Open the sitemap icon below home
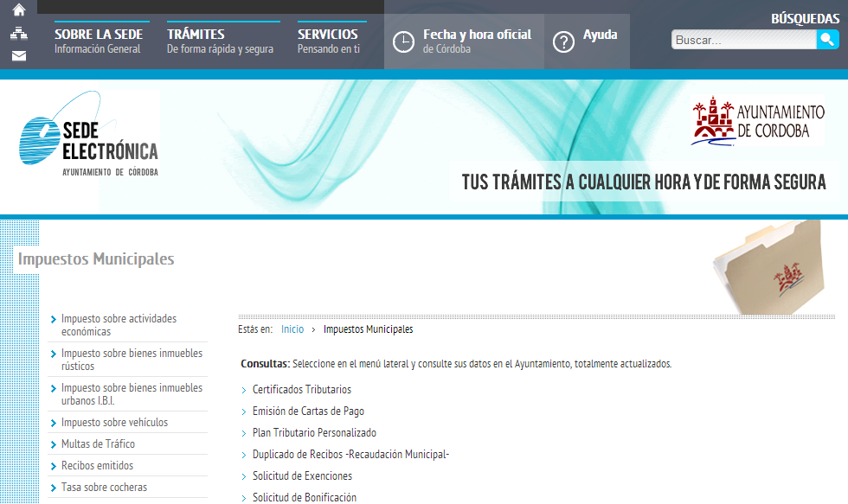 [x=19, y=34]
